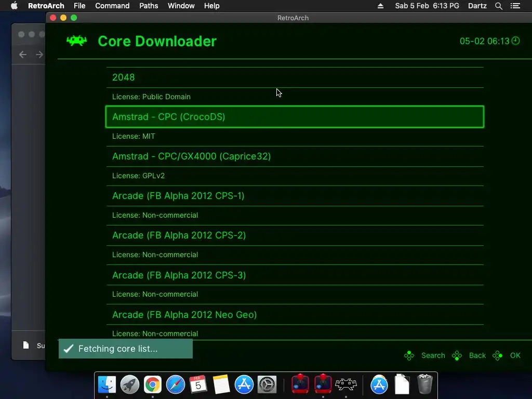Open the File menu
Viewport: 532px width, 399px height.
click(x=79, y=6)
